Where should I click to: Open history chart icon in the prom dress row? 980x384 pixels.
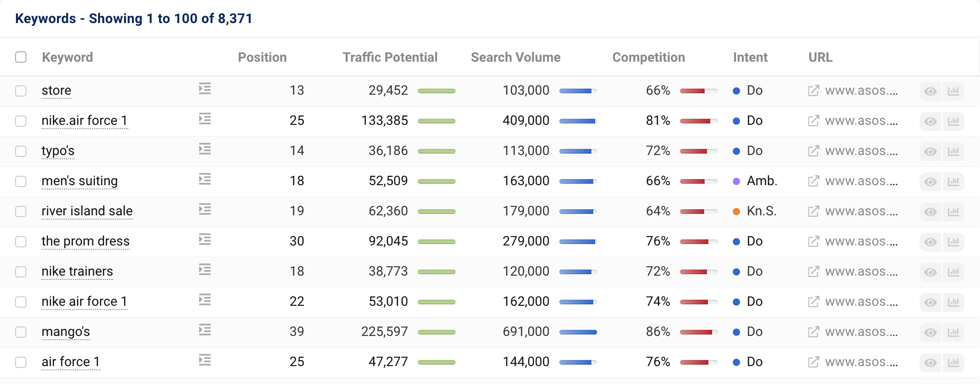pyautogui.click(x=953, y=242)
